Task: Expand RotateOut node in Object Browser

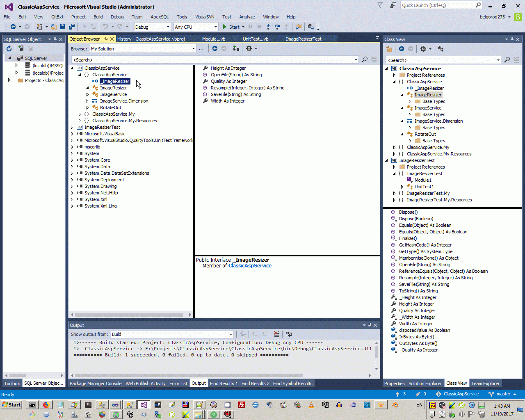Action: 87,107
